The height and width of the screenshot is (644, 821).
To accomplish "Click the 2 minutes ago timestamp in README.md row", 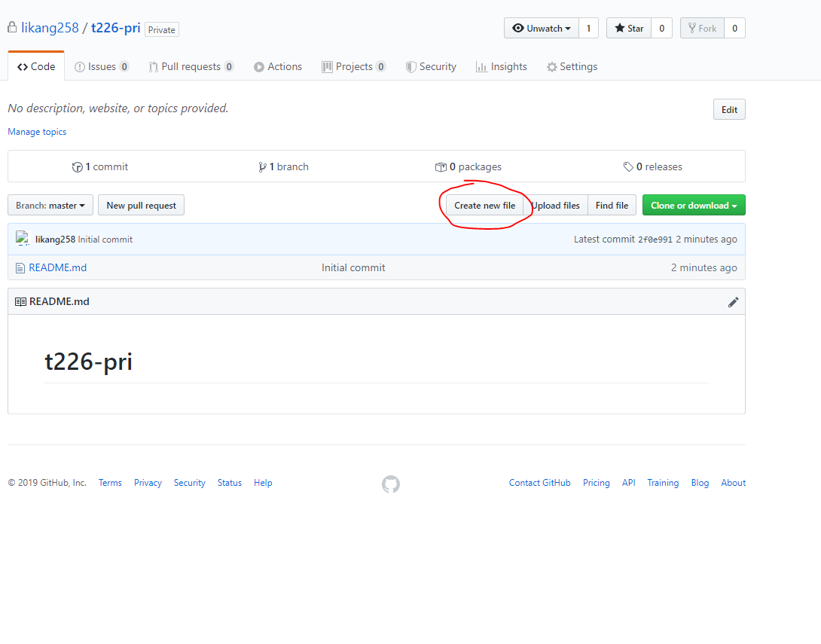I will [704, 267].
